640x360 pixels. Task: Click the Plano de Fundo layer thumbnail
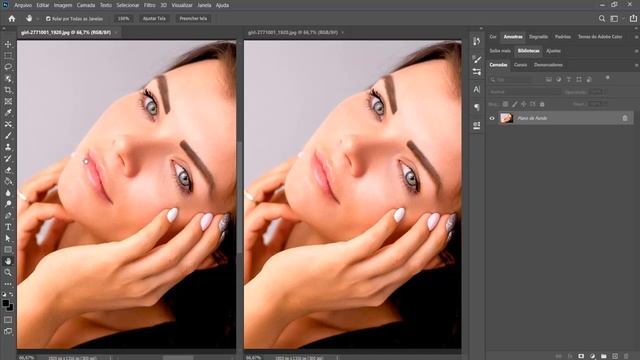tap(507, 118)
